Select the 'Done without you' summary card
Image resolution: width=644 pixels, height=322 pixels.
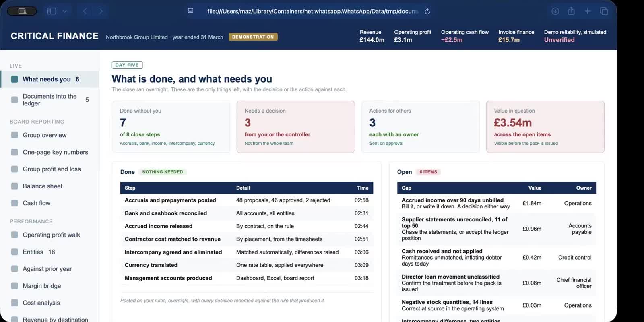[x=171, y=127]
